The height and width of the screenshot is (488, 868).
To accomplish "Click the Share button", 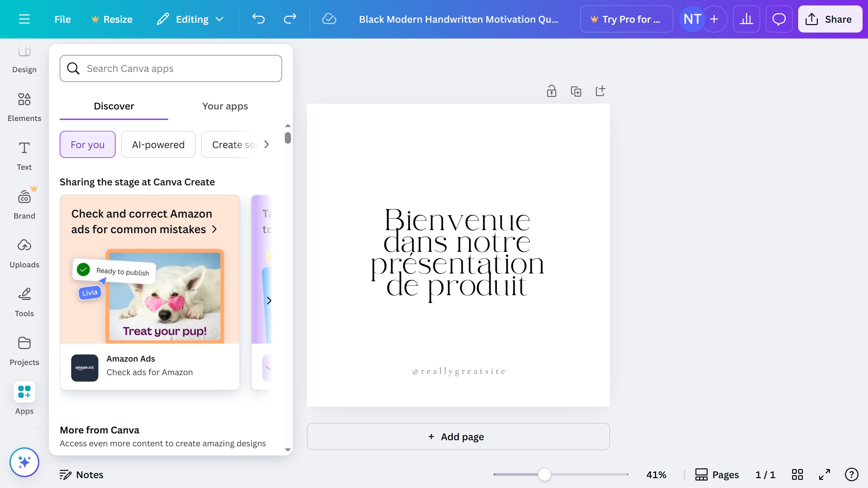I will pos(830,19).
